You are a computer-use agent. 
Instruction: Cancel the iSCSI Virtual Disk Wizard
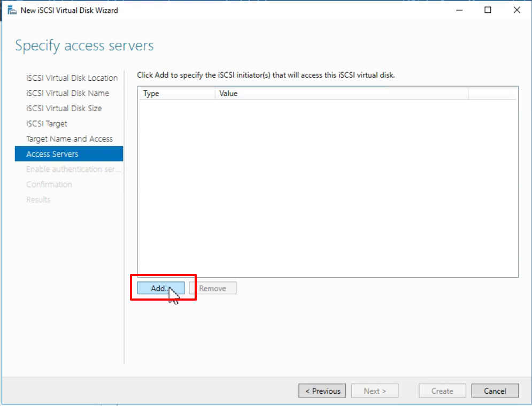pyautogui.click(x=495, y=390)
